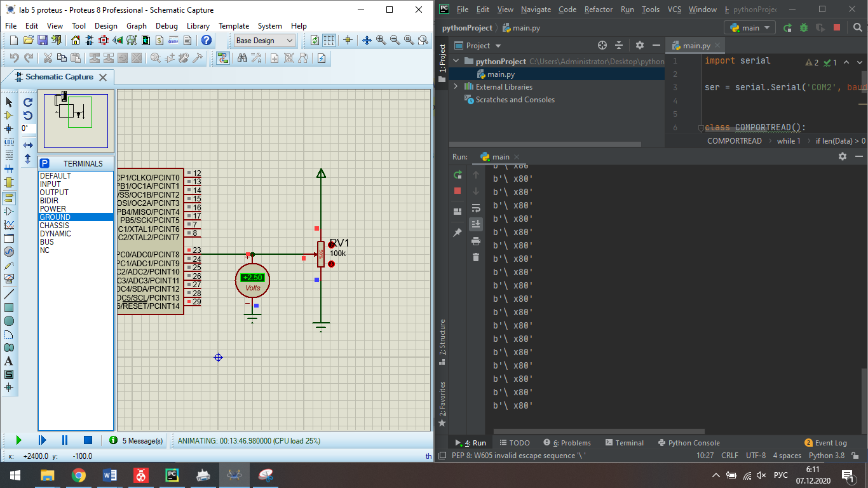Choose 2D Graphics Line tool
The height and width of the screenshot is (488, 868).
(9, 294)
